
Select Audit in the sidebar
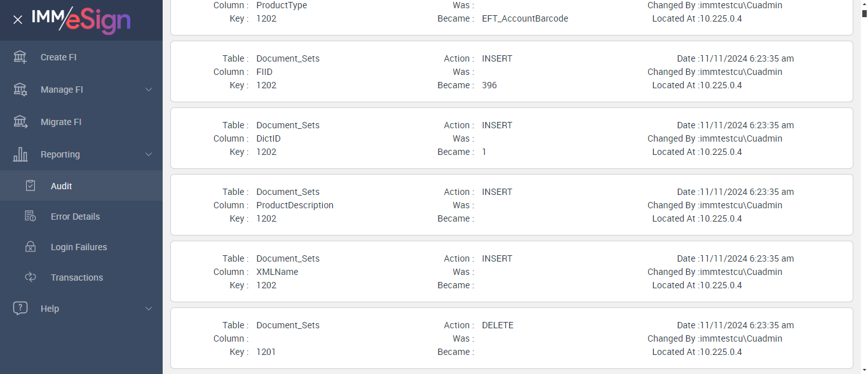coord(62,186)
